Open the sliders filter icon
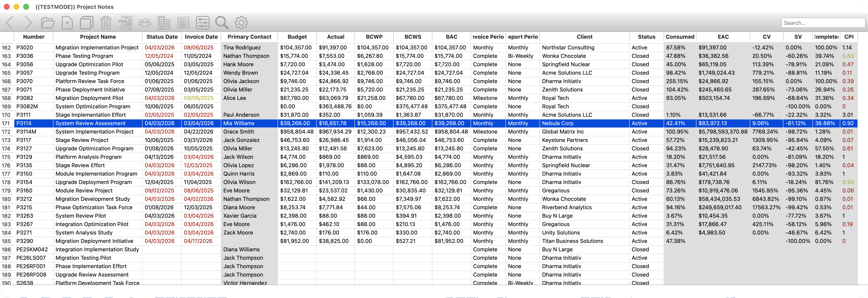The width and height of the screenshot is (868, 298). click(x=202, y=23)
